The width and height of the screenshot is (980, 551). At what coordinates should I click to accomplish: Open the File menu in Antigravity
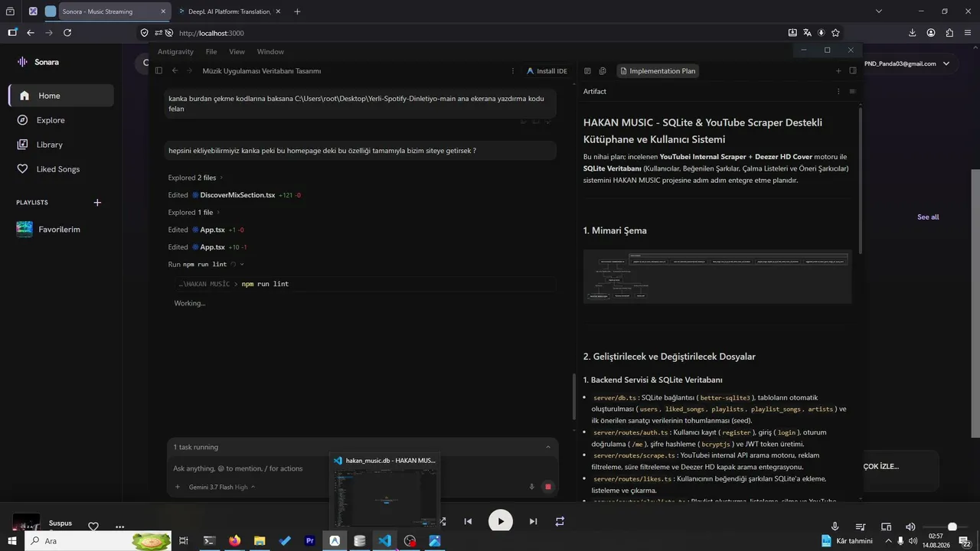211,51
